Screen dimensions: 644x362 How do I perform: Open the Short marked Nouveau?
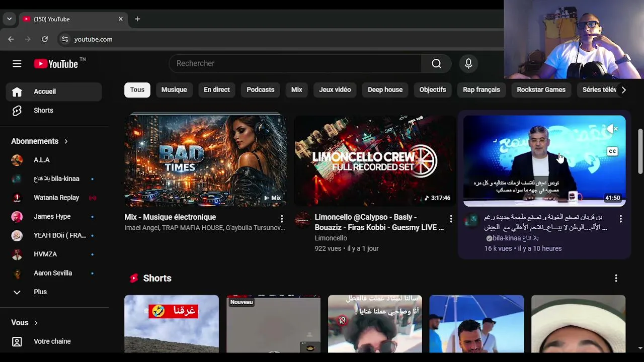[273, 324]
